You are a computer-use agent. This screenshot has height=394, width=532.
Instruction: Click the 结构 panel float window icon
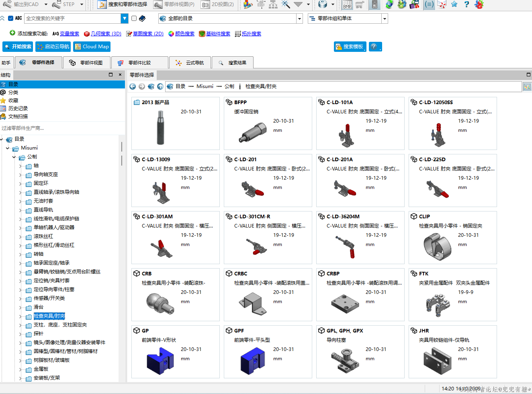(111, 75)
